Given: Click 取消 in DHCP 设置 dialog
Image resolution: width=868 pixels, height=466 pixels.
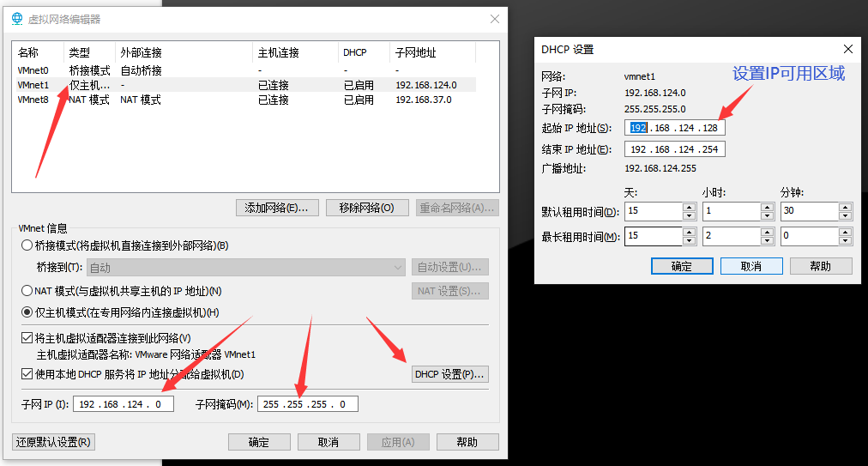Looking at the screenshot, I should 751,266.
